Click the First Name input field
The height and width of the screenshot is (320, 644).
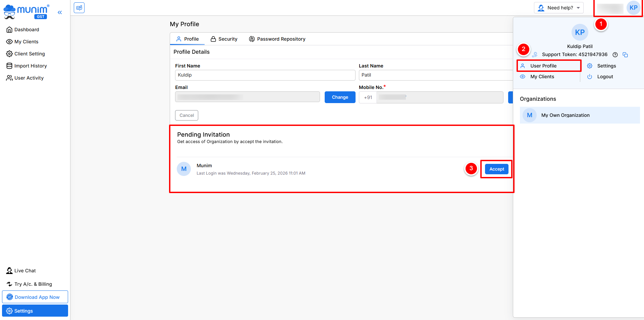pos(265,75)
